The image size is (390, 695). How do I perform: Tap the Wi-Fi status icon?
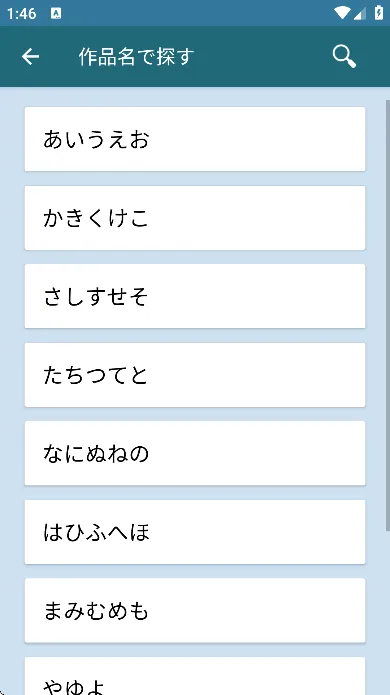342,13
